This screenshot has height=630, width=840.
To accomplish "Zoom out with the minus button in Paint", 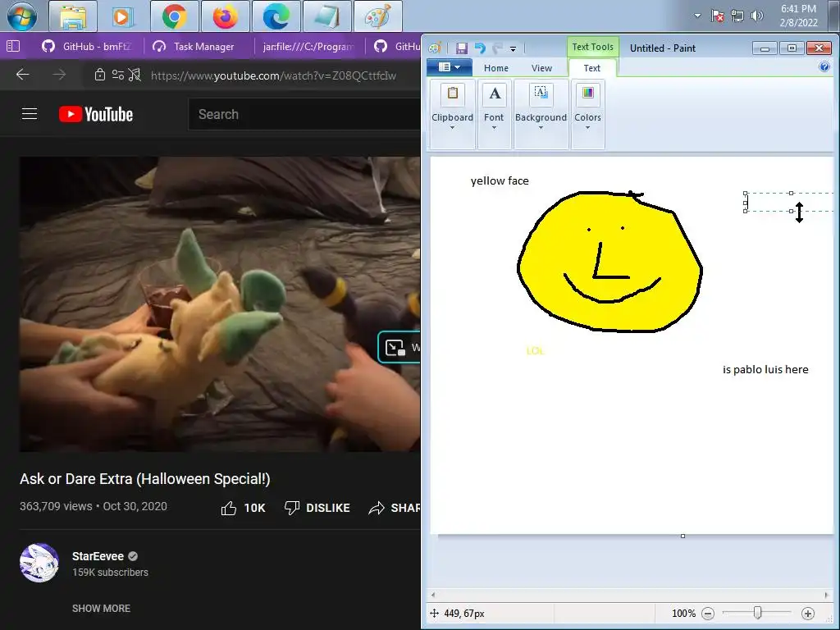I will click(708, 614).
